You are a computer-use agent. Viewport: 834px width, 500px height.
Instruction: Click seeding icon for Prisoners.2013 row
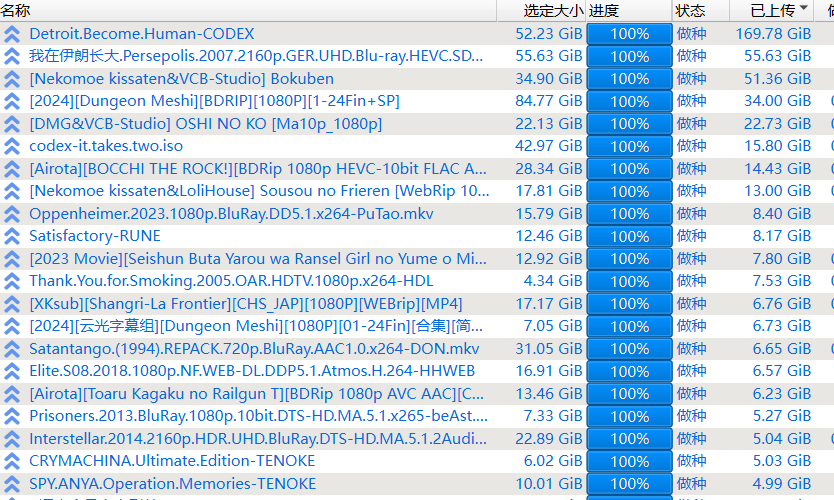click(x=12, y=416)
